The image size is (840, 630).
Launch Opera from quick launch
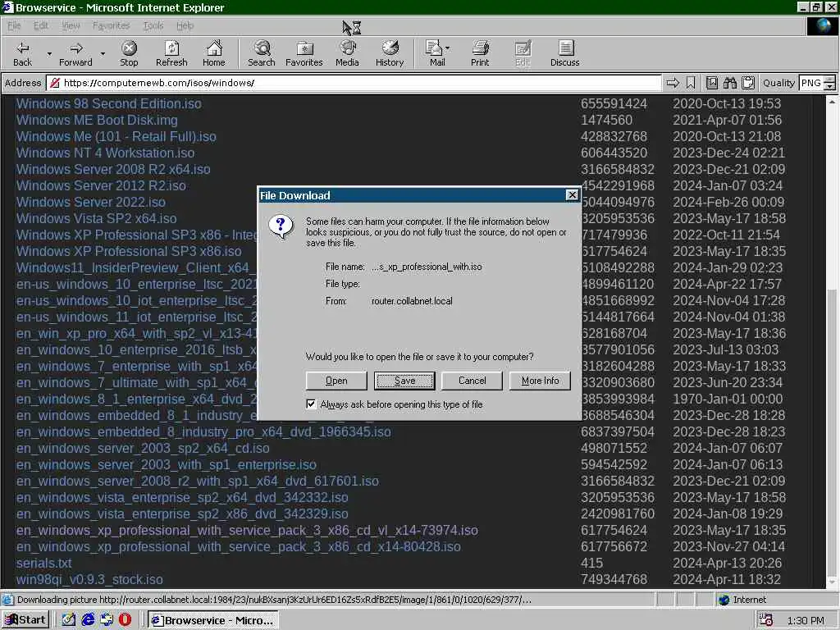pyautogui.click(x=125, y=620)
